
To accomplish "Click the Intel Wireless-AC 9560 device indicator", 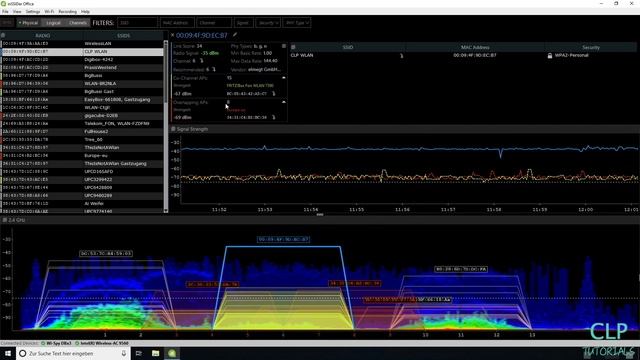I will [102, 343].
